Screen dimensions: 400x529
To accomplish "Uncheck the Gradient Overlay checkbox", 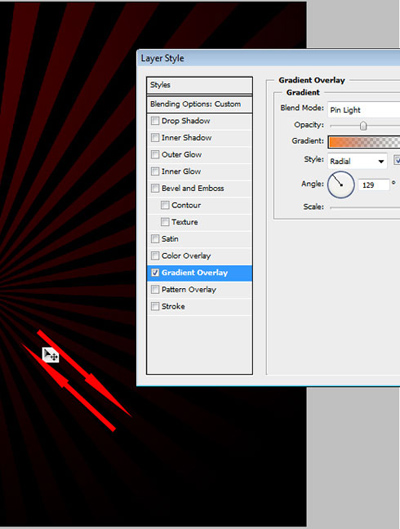I will [155, 273].
